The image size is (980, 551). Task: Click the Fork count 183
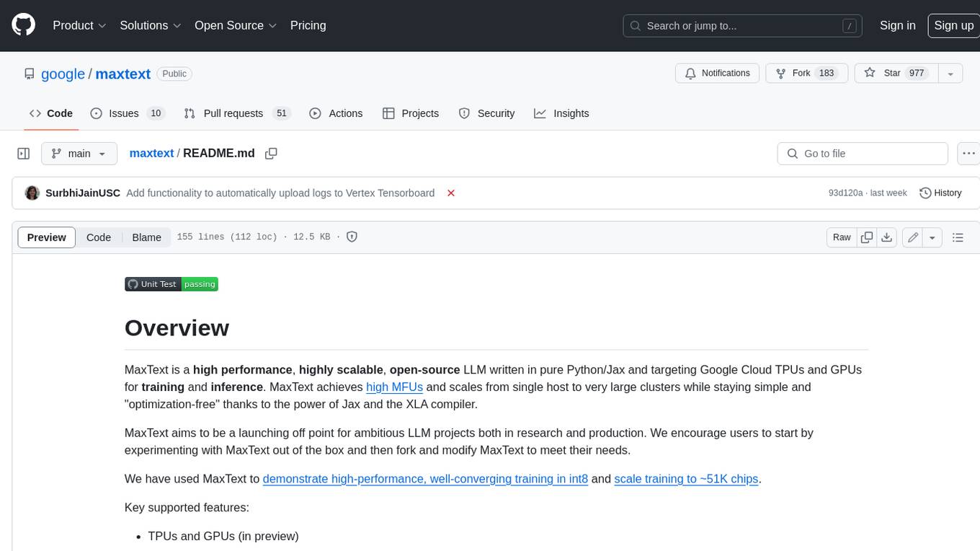[827, 74]
